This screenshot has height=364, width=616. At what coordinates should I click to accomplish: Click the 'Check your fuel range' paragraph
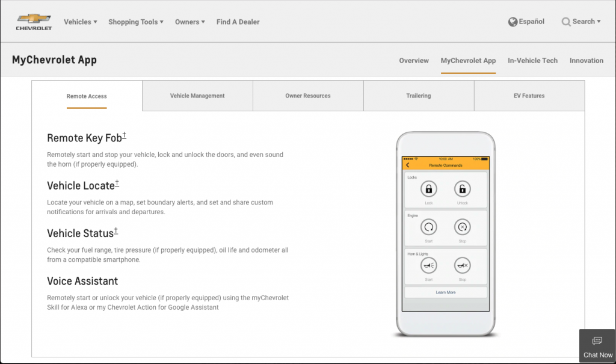coord(168,254)
